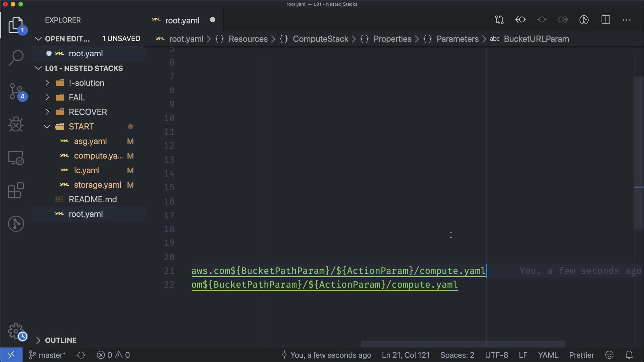Open Remote Explorer in activity bar
The height and width of the screenshot is (362, 644).
click(16, 158)
